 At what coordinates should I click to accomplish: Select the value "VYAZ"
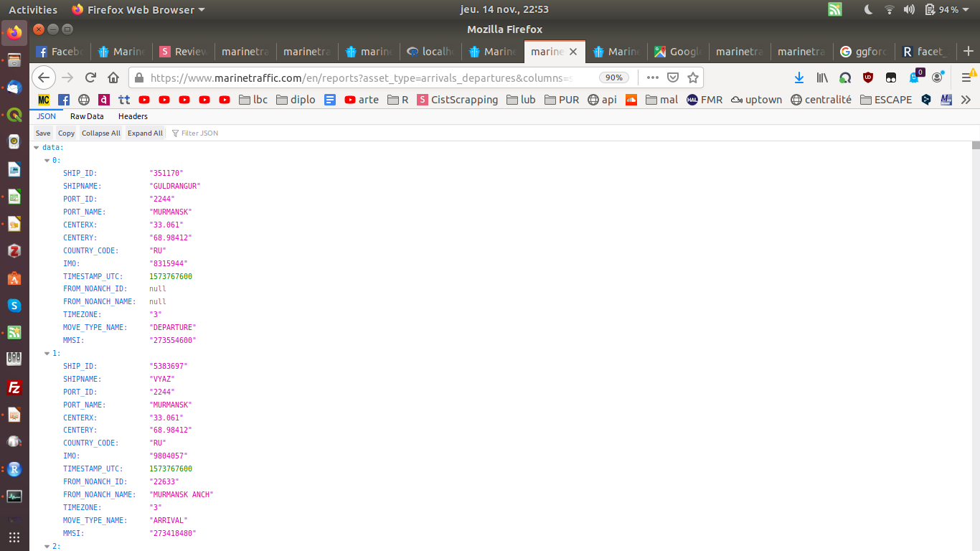click(x=162, y=379)
